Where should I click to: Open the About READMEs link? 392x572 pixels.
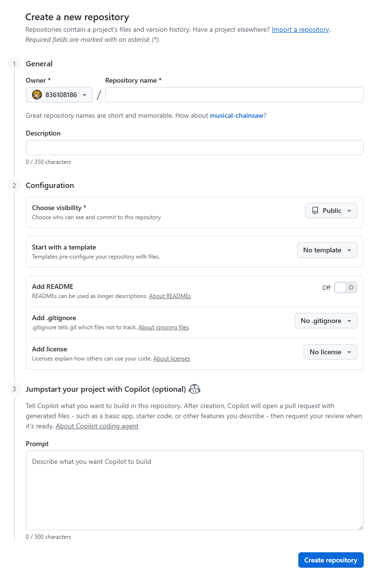click(170, 296)
